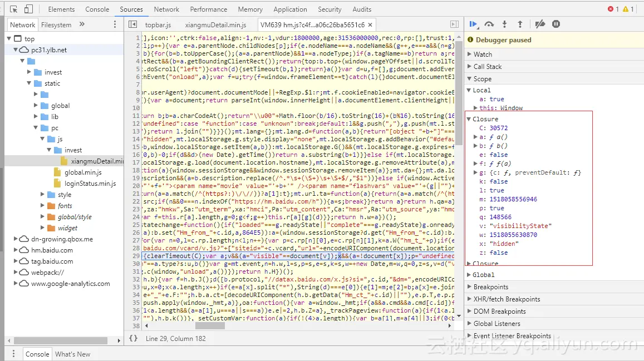This screenshot has width=644, height=361.
Task: Select global.min.js in file tree
Action: 82,172
